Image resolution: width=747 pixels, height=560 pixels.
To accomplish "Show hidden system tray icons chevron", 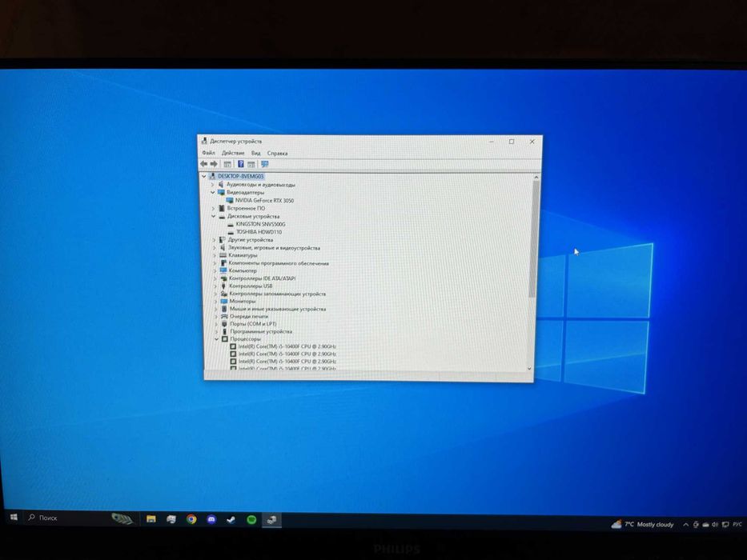I will (x=685, y=524).
